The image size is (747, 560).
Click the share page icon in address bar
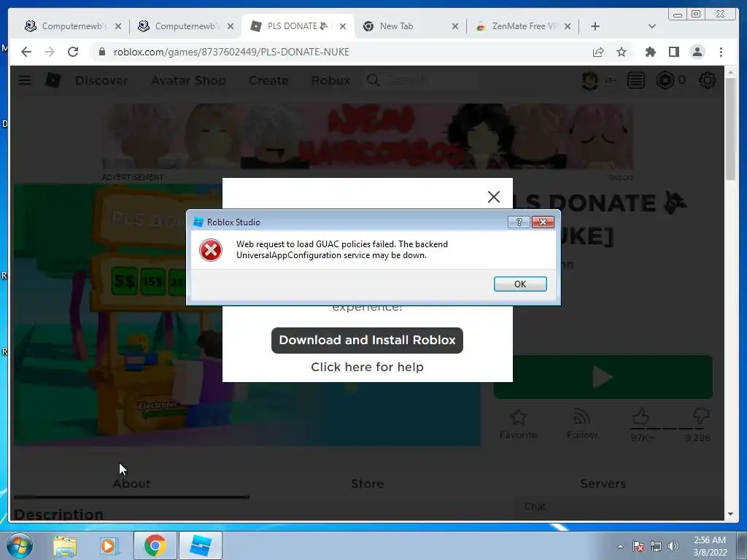pos(598,52)
